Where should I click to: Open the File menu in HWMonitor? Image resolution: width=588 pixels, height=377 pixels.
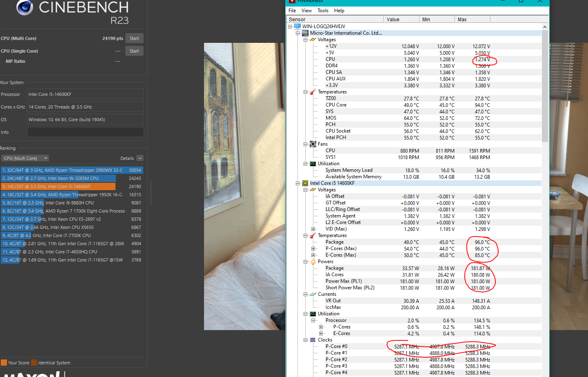292,11
